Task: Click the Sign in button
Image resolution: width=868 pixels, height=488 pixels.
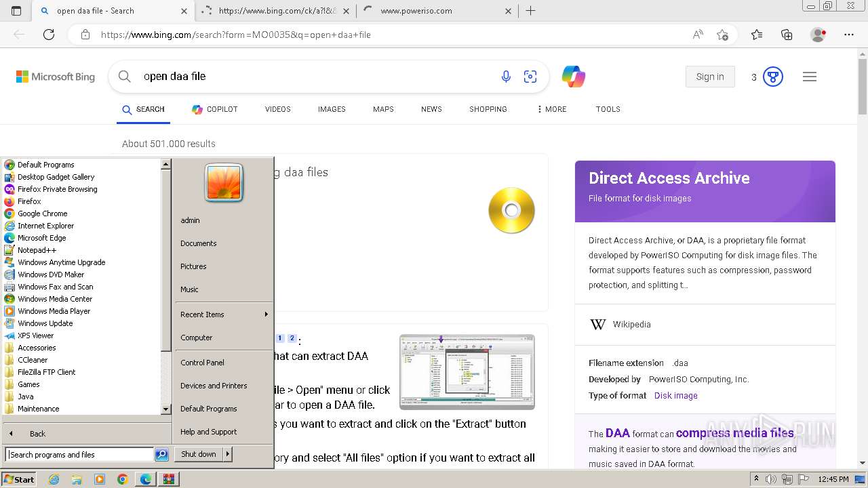Action: coord(710,77)
